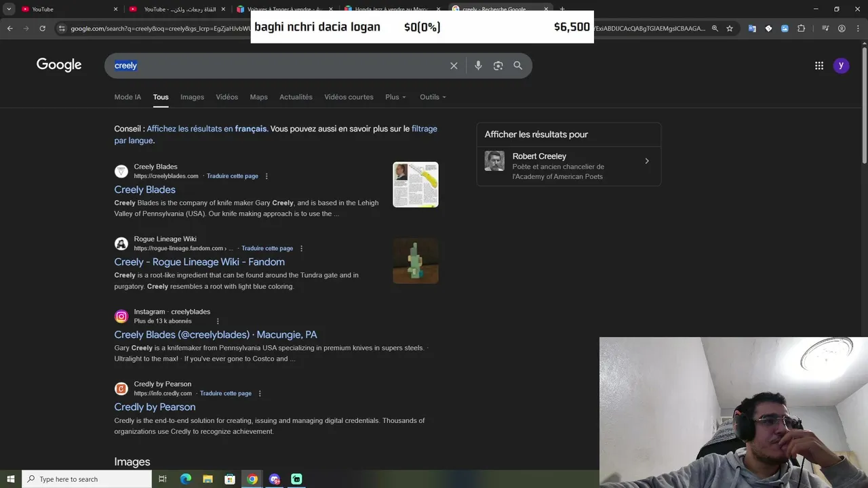Viewport: 868px width, 488px height.
Task: Open Windows Start menu
Action: click(11, 479)
